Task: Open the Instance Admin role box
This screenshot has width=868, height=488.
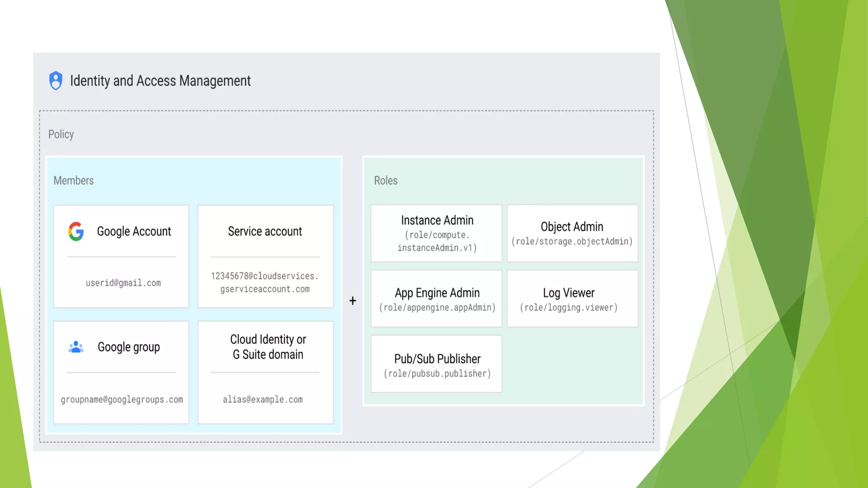Action: (437, 233)
